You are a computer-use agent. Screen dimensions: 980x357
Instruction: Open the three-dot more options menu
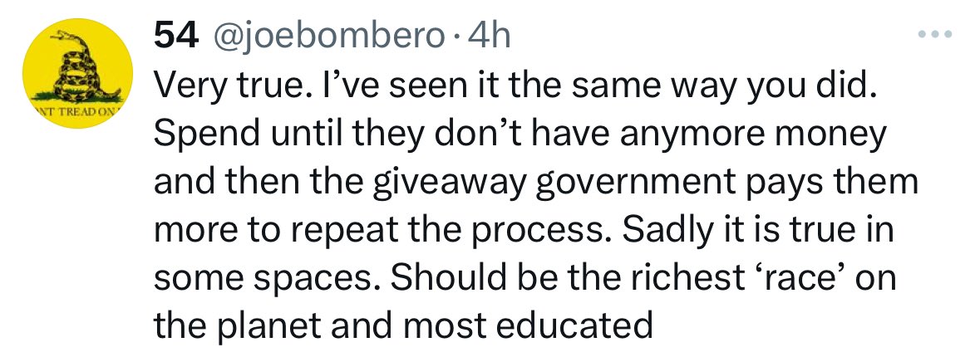(936, 34)
